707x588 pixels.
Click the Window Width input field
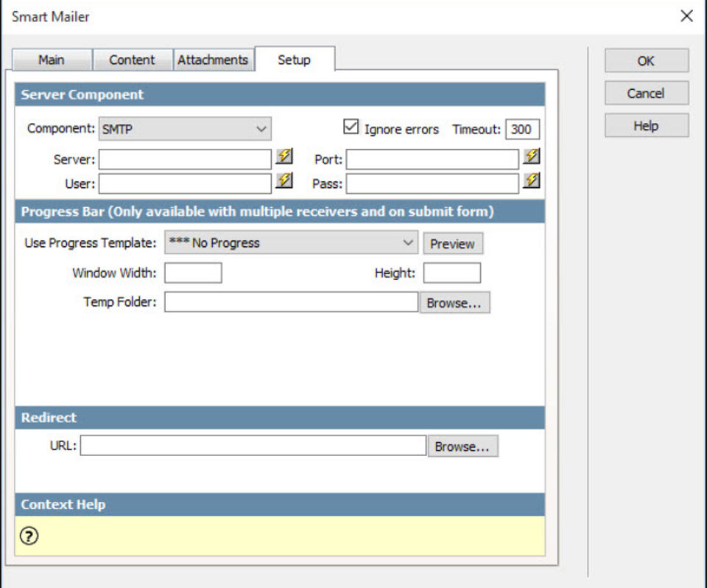193,273
